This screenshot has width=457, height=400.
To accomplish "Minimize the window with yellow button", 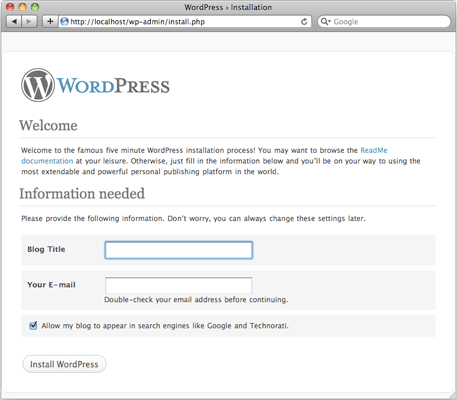I will point(22,7).
